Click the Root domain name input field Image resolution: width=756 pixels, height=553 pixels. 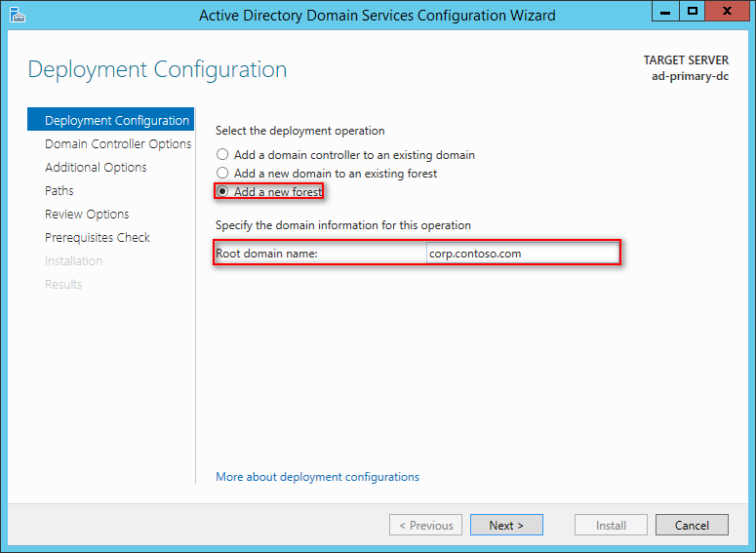pyautogui.click(x=523, y=254)
